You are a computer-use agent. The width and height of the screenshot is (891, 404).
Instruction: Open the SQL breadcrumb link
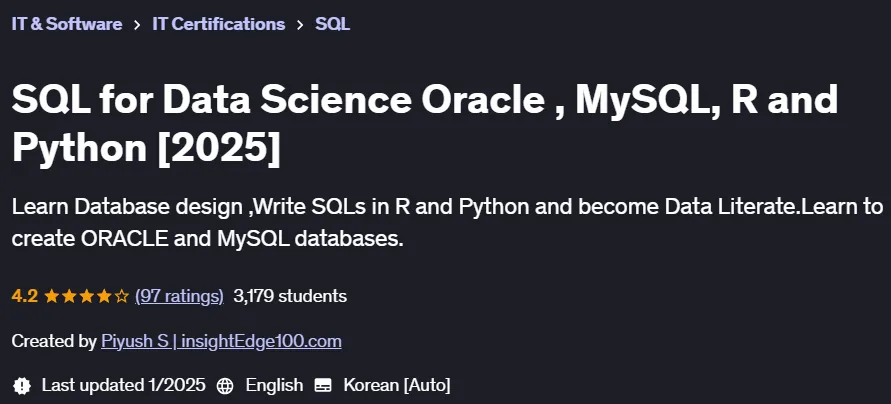pyautogui.click(x=332, y=24)
